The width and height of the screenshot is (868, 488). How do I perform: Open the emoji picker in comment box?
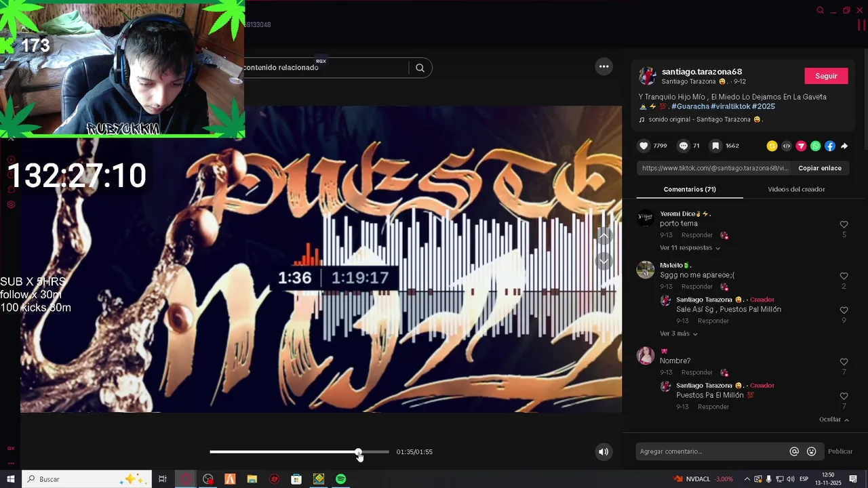pos(812,451)
